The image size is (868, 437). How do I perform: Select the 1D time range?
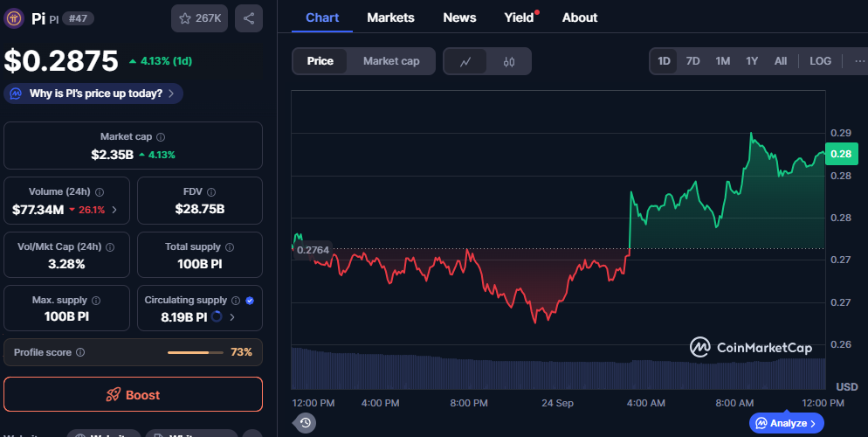(x=664, y=61)
